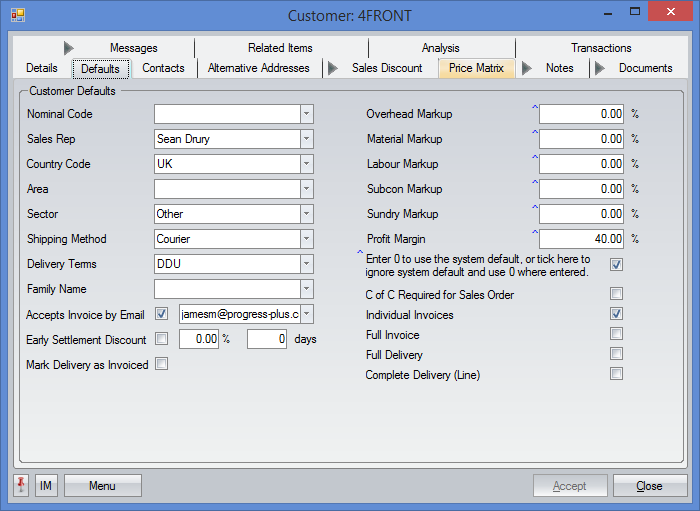700x511 pixels.
Task: Click the Menu button
Action: (x=102, y=486)
